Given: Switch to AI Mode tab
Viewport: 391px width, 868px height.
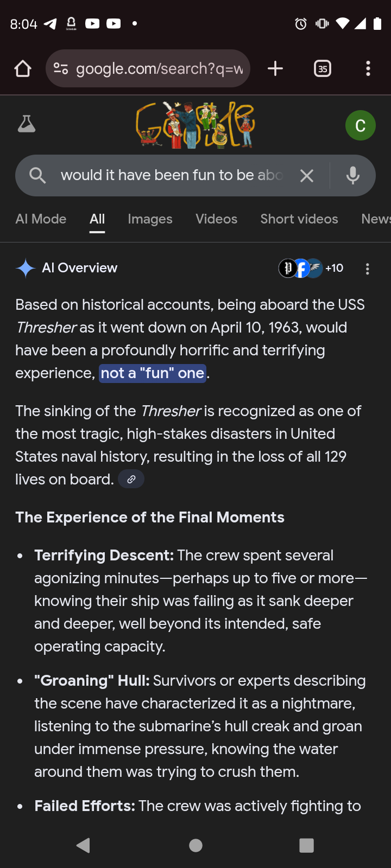Looking at the screenshot, I should tap(41, 219).
